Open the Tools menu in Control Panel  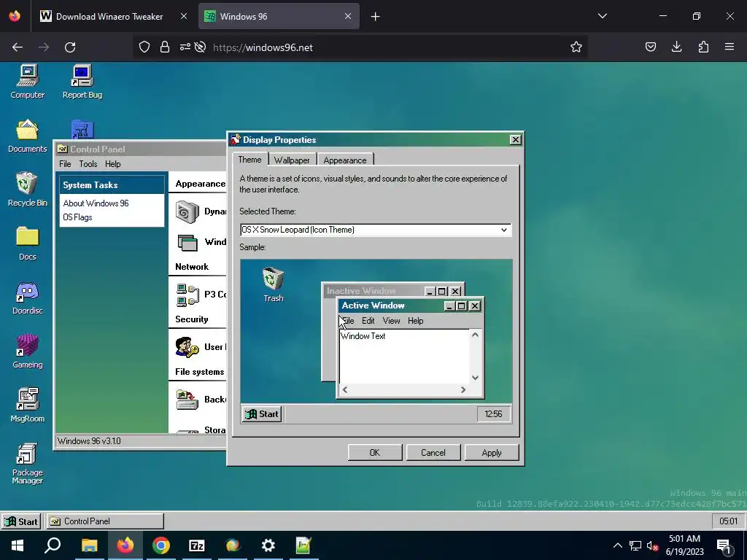click(x=88, y=164)
